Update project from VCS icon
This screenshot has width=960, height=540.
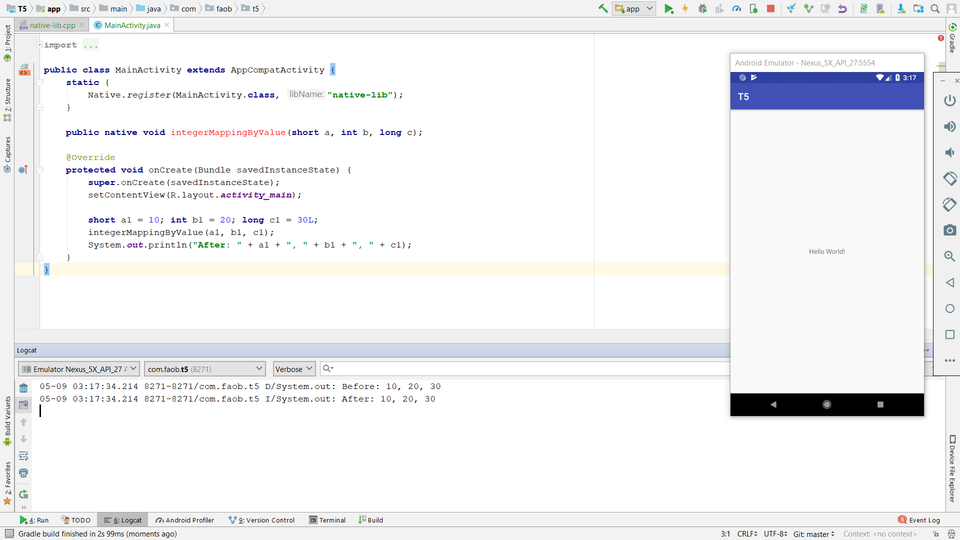791,9
